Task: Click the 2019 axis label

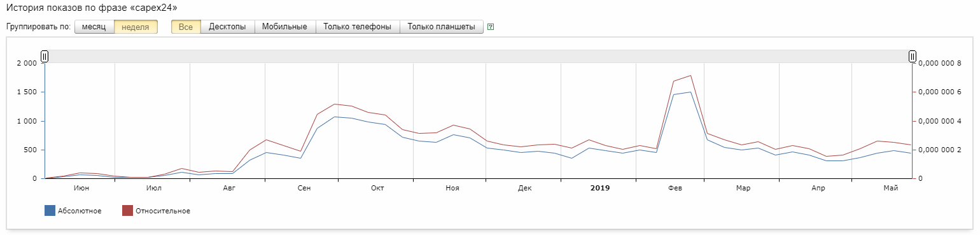Action: 600,189
